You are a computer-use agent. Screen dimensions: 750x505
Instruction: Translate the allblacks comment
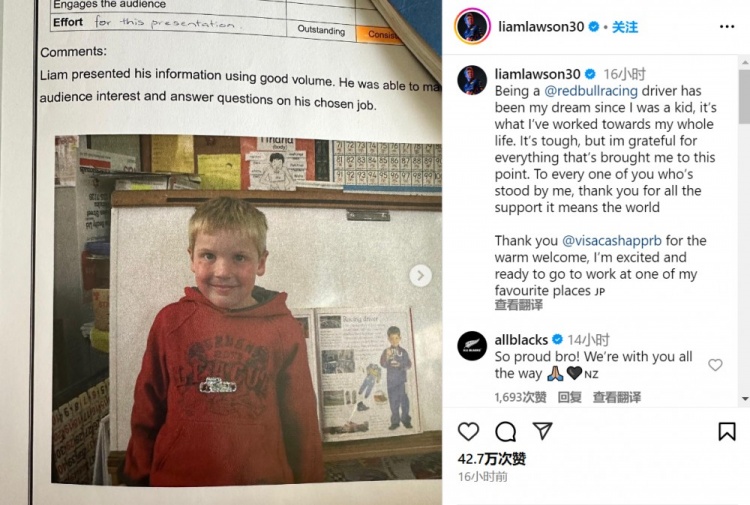(617, 397)
